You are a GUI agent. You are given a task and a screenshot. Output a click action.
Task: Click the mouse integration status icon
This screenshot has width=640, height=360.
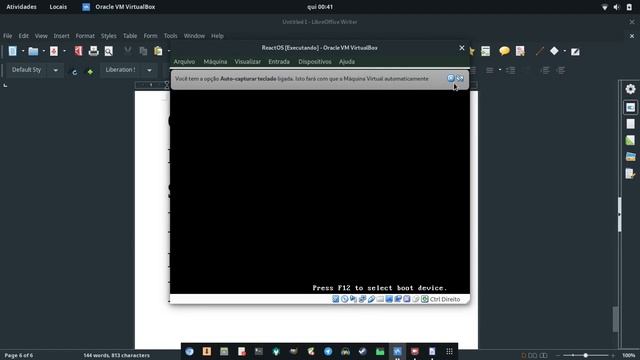click(x=416, y=299)
